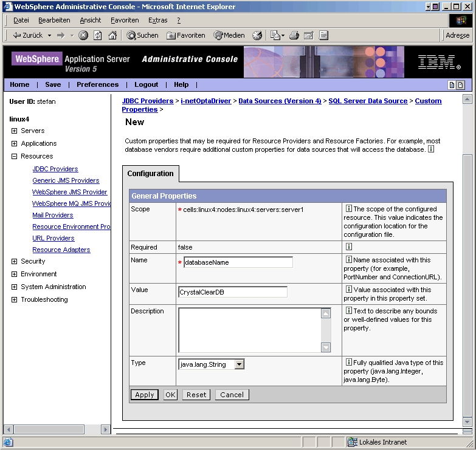The image size is (476, 450).
Task: Click the main page vertical scrollbar thumb
Action: (x=467, y=285)
